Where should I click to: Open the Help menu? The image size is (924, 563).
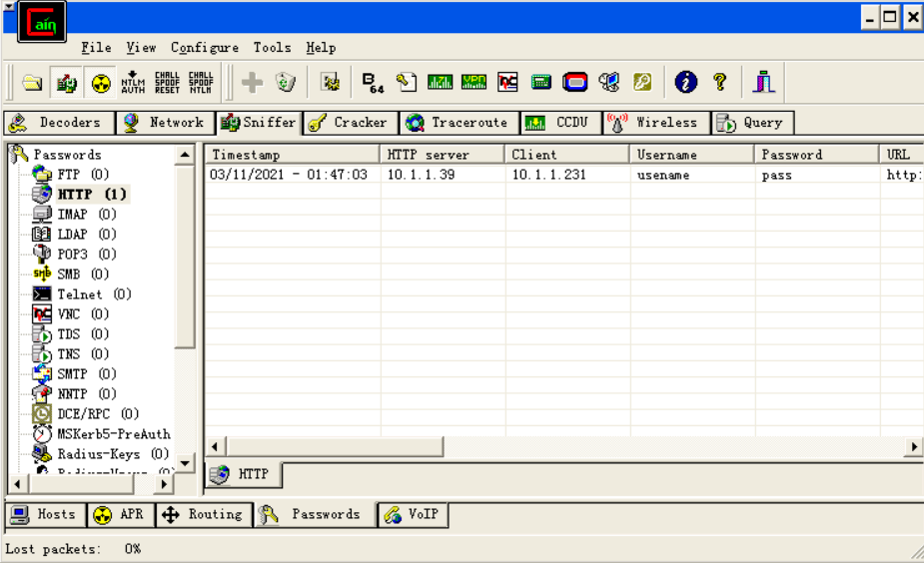point(321,48)
